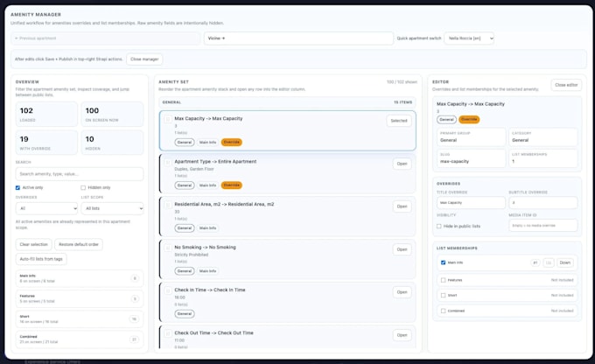Jump to the Features list card

(80, 298)
